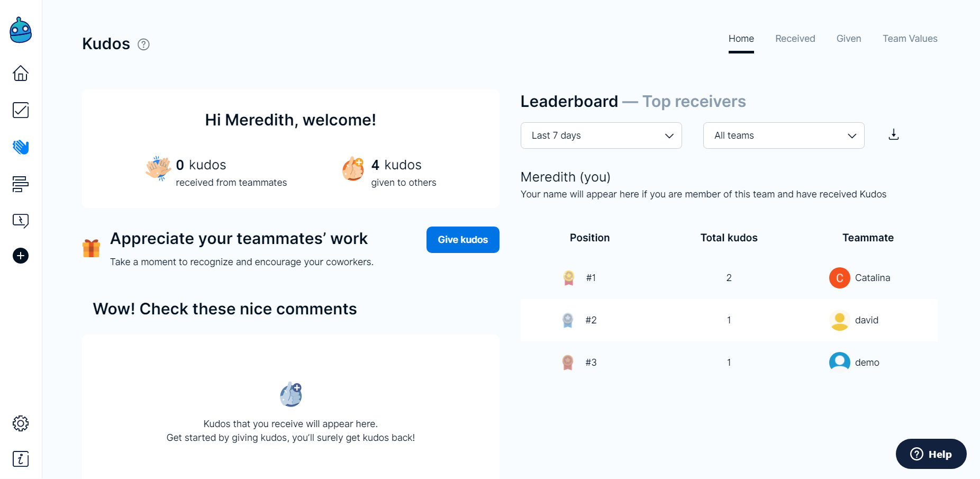Viewport: 980px width, 479px height.
Task: Switch to the Given tab
Action: (x=848, y=39)
